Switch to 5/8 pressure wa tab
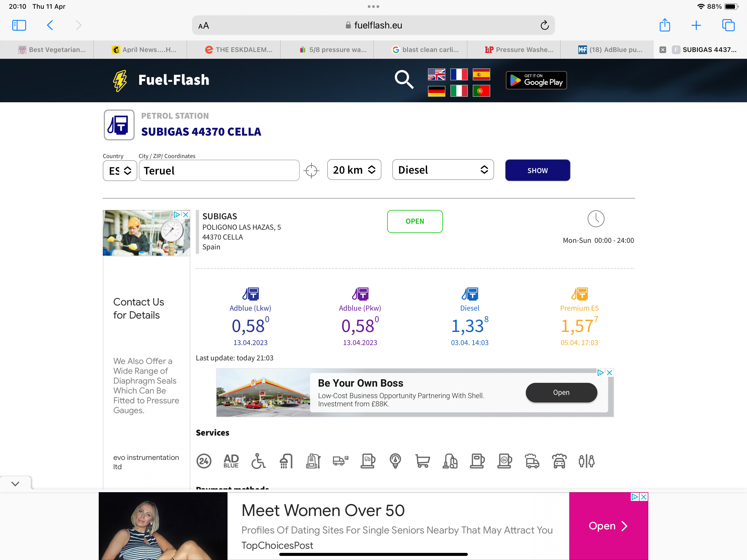The width and height of the screenshot is (747, 560). click(327, 50)
